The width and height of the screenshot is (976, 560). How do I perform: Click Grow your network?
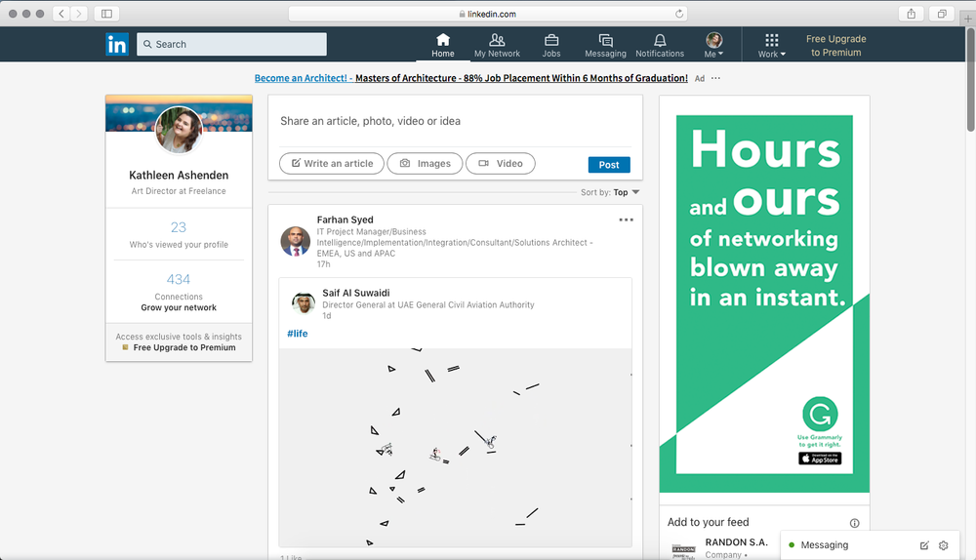tap(179, 307)
